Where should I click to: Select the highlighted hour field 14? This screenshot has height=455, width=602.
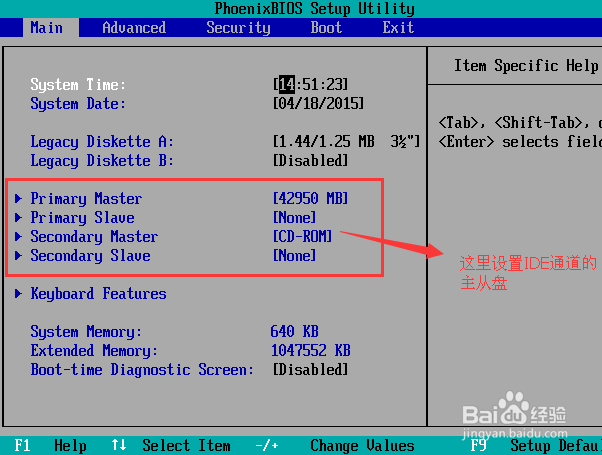[287, 84]
